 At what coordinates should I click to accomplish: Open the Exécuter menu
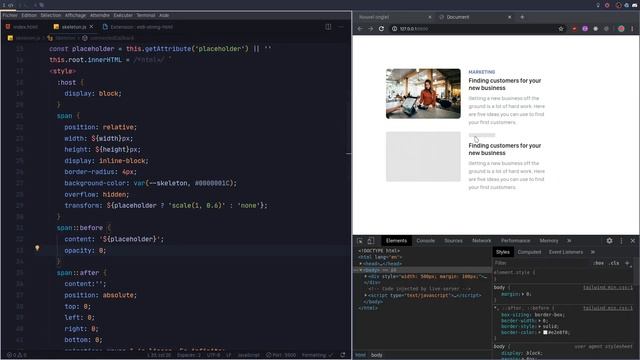123,15
